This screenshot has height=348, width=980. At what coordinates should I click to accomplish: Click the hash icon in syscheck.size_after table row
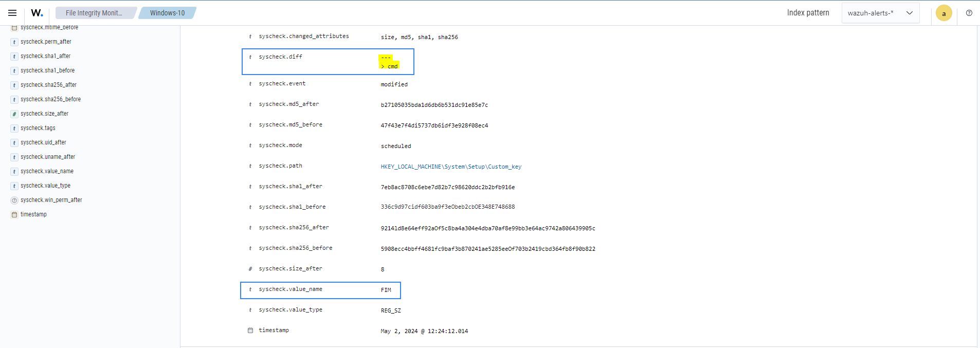tap(250, 269)
